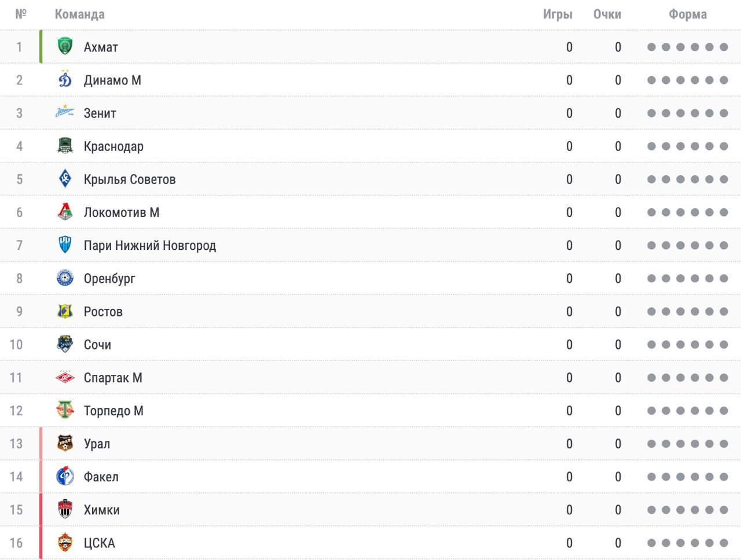Open the Пари Нижний Новгород team page
The width and height of the screenshot is (741, 560).
point(150,246)
